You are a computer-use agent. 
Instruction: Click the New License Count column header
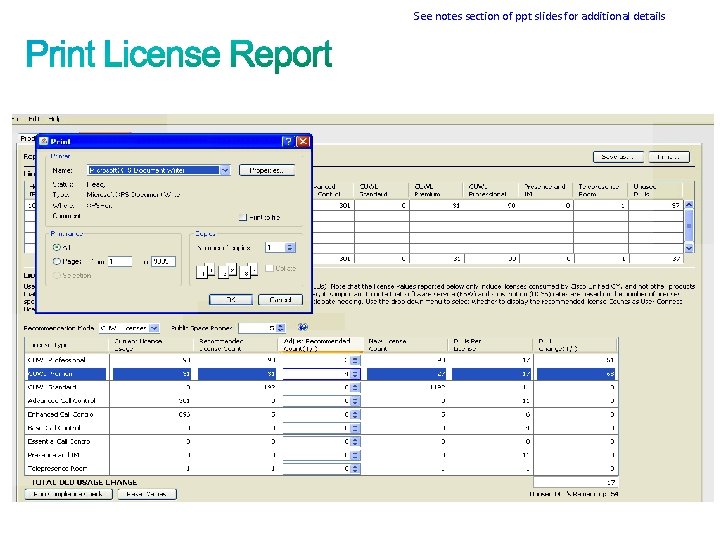click(405, 345)
